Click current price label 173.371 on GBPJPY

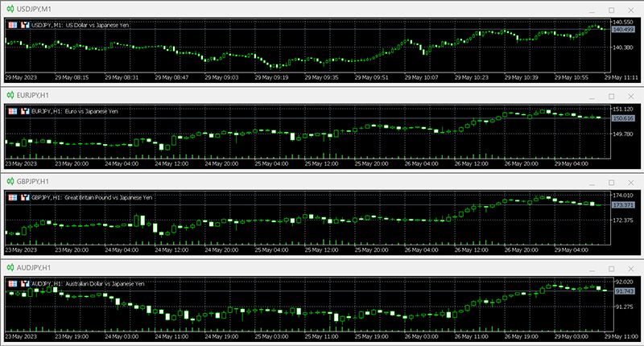click(x=623, y=204)
